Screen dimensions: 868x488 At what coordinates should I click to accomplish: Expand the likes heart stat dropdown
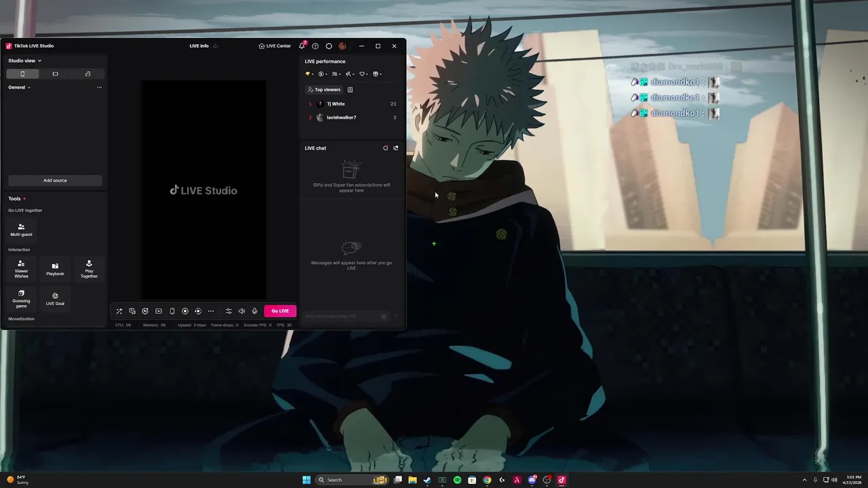click(363, 74)
